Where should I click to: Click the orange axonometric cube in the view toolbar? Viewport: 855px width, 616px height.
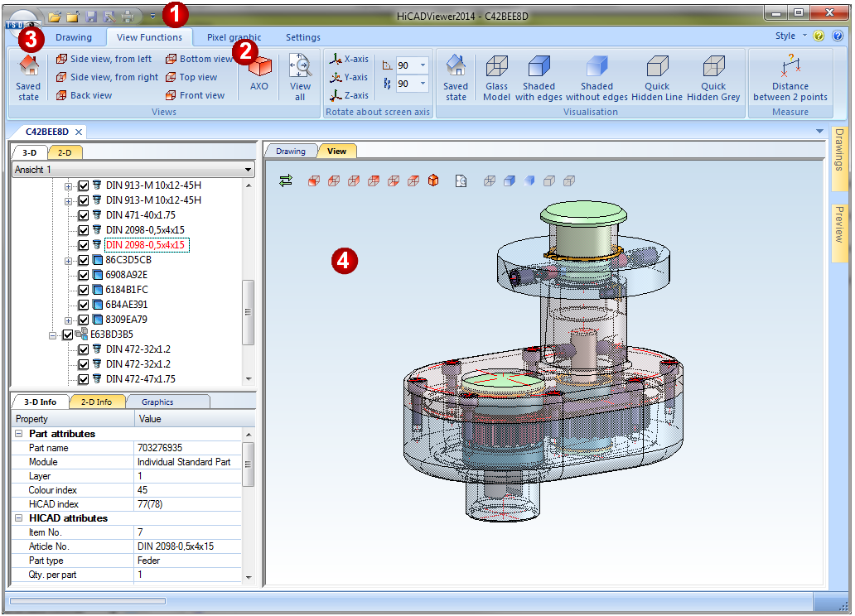(x=433, y=180)
